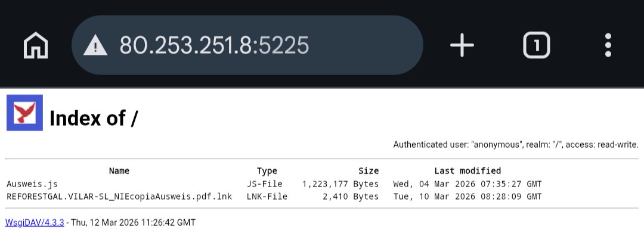Image resolution: width=644 pixels, height=249 pixels.
Task: Click the 10 Mar 2026 modified date
Action: 467,196
